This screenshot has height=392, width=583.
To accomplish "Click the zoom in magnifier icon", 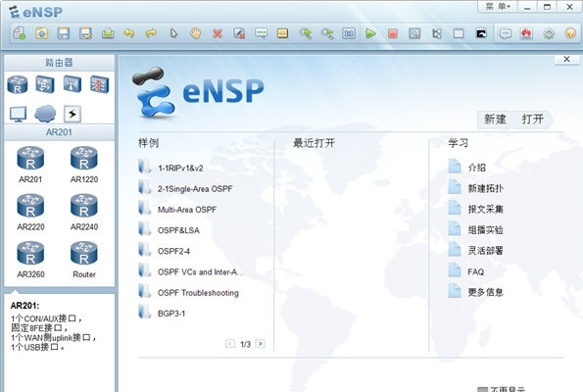I will (x=306, y=33).
